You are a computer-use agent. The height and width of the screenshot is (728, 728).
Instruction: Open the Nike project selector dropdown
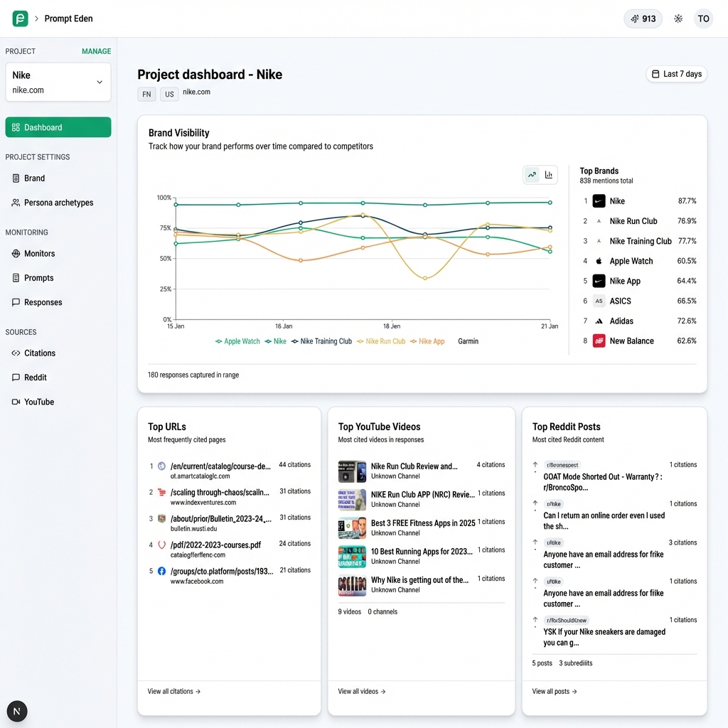point(58,82)
